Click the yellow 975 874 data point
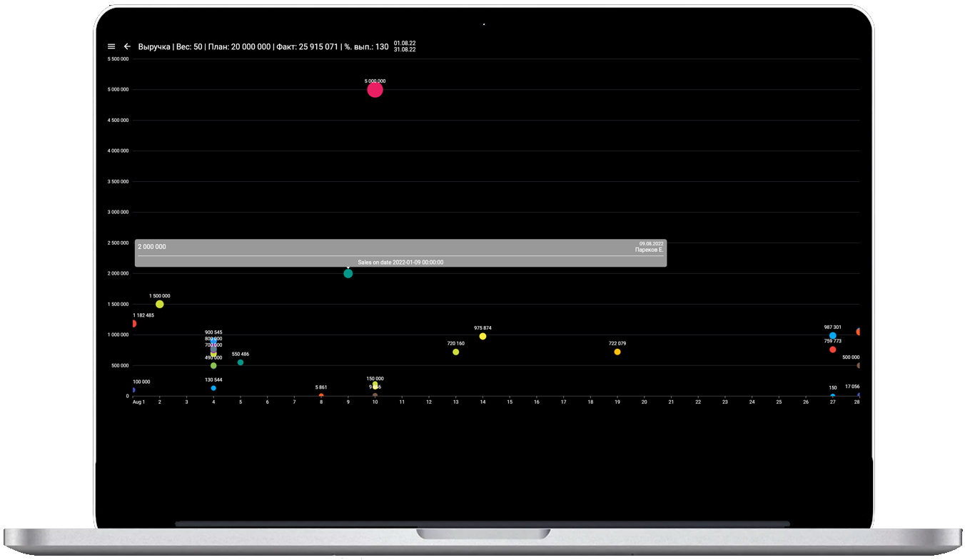 482,336
